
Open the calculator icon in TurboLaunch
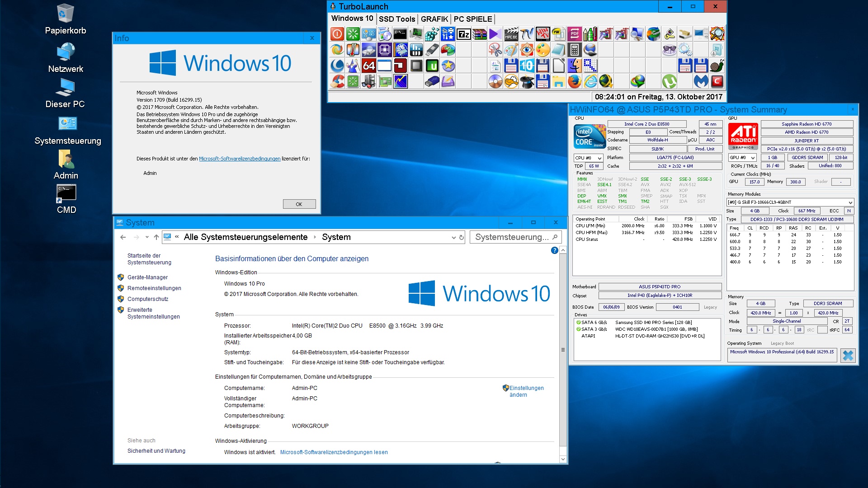(x=575, y=50)
